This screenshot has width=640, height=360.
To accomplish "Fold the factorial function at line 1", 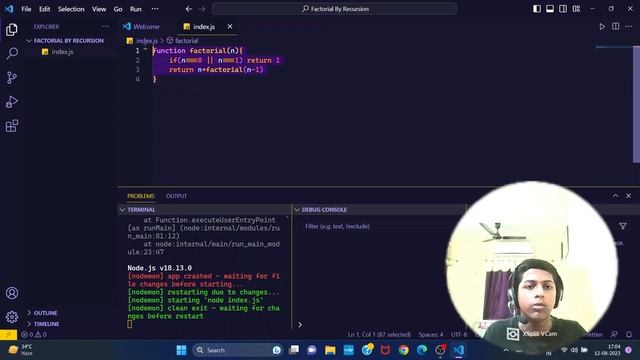I will point(145,50).
